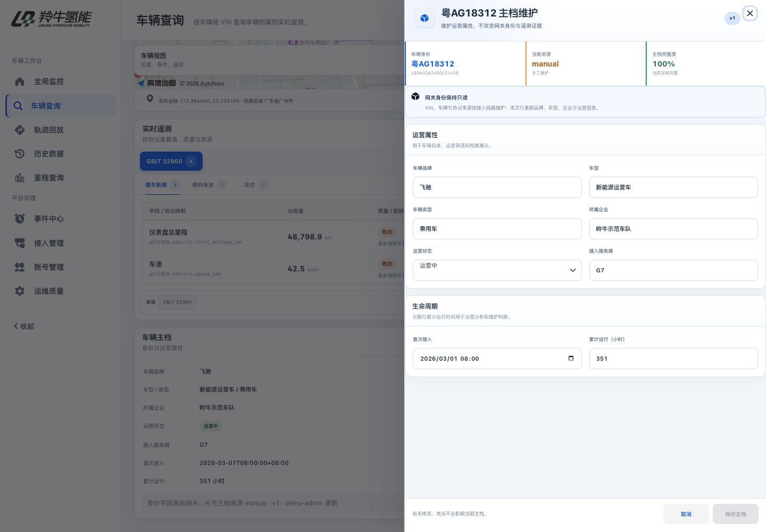The image size is (766, 532).
Task: Click the 所属企业 input with 岭牛示范车队
Action: pyautogui.click(x=673, y=229)
